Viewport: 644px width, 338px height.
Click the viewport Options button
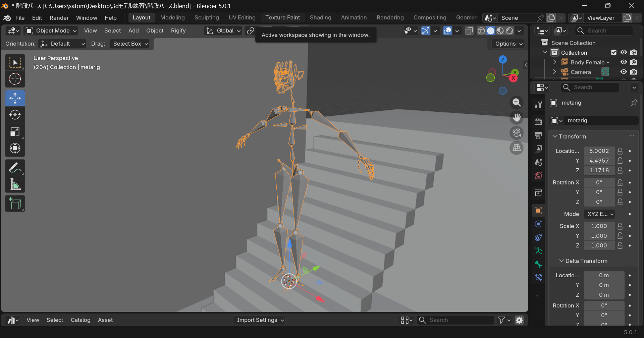coord(508,44)
